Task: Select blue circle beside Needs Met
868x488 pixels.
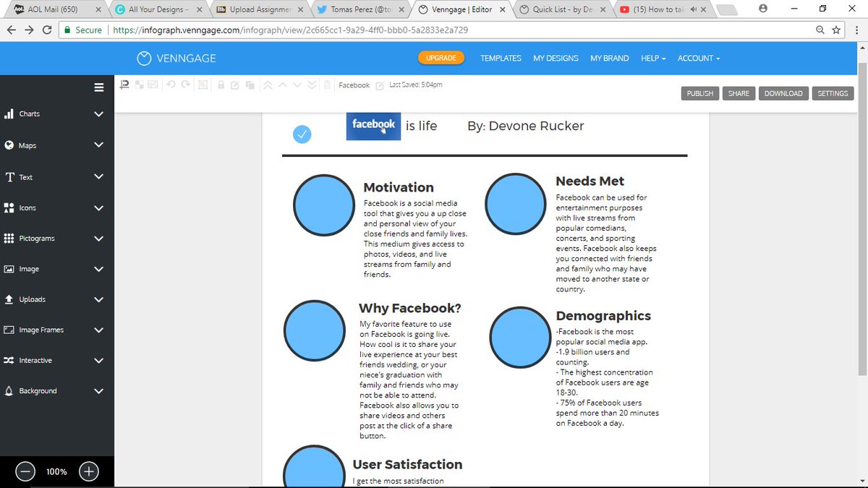Action: click(x=516, y=205)
